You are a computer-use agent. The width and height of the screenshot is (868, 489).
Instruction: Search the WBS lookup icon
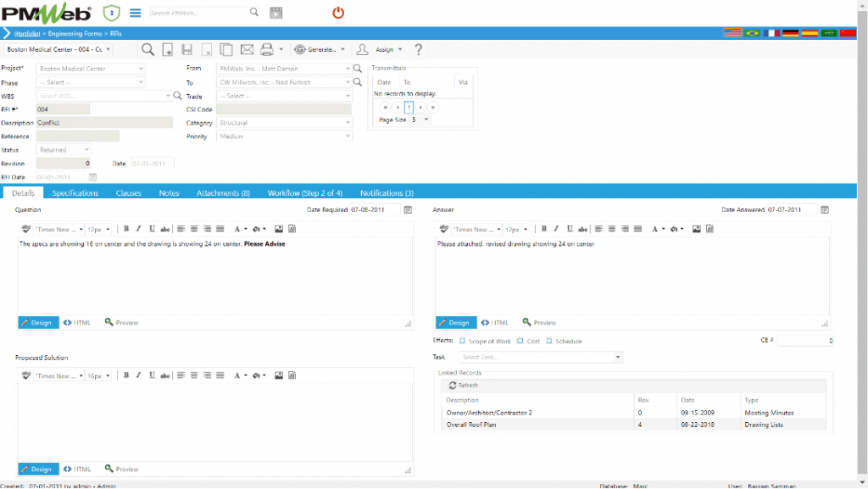(x=178, y=96)
